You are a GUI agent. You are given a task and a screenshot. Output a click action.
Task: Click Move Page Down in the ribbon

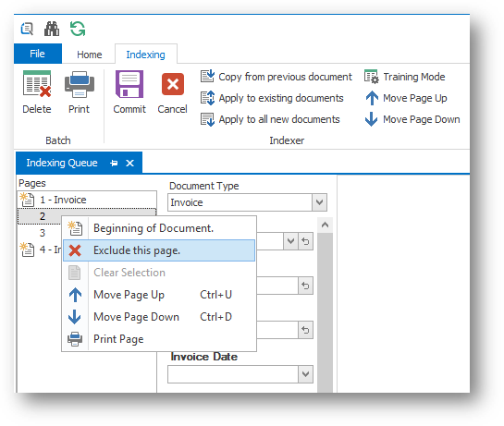412,119
